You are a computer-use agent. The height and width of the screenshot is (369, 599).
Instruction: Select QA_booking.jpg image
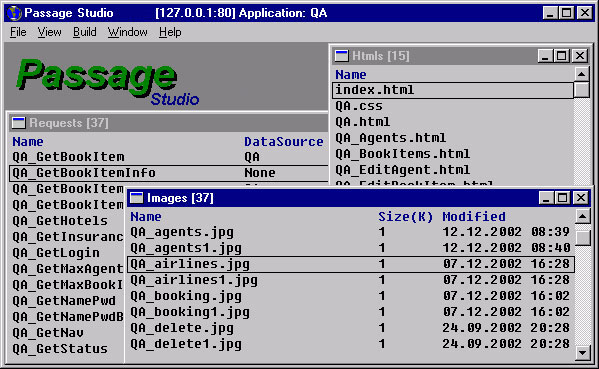(351, 296)
